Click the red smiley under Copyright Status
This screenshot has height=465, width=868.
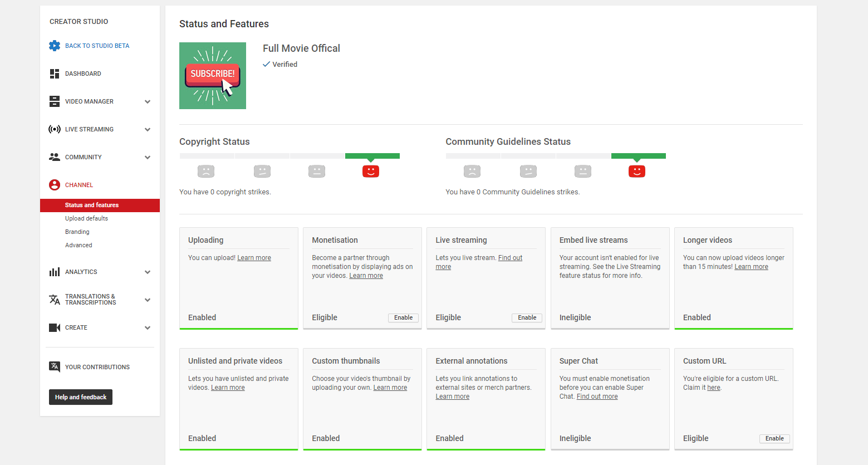click(x=371, y=171)
